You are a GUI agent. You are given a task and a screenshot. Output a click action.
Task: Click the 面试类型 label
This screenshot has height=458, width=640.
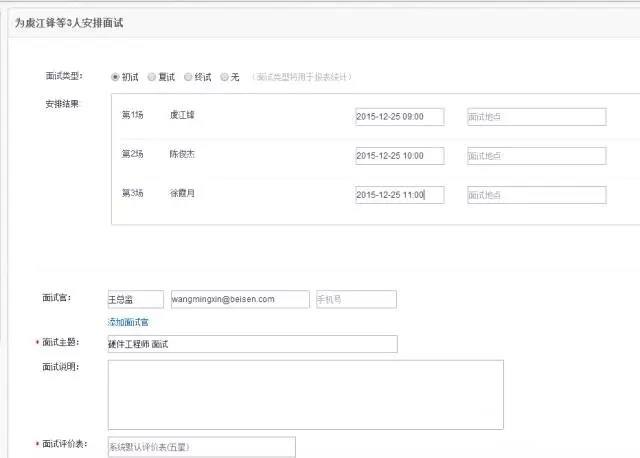click(x=64, y=76)
